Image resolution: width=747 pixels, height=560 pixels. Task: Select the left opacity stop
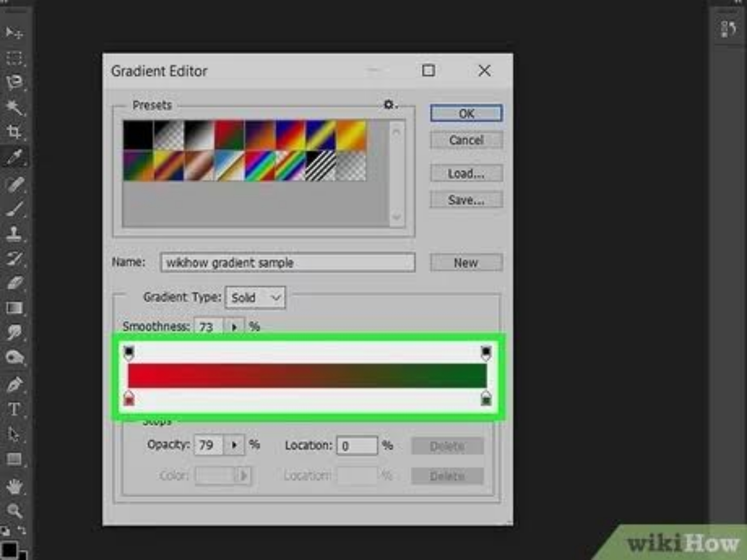[129, 353]
